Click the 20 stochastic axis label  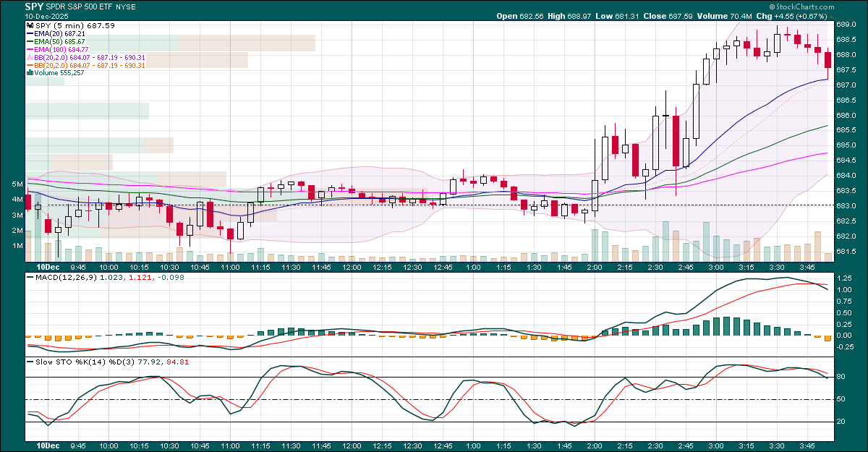click(841, 422)
